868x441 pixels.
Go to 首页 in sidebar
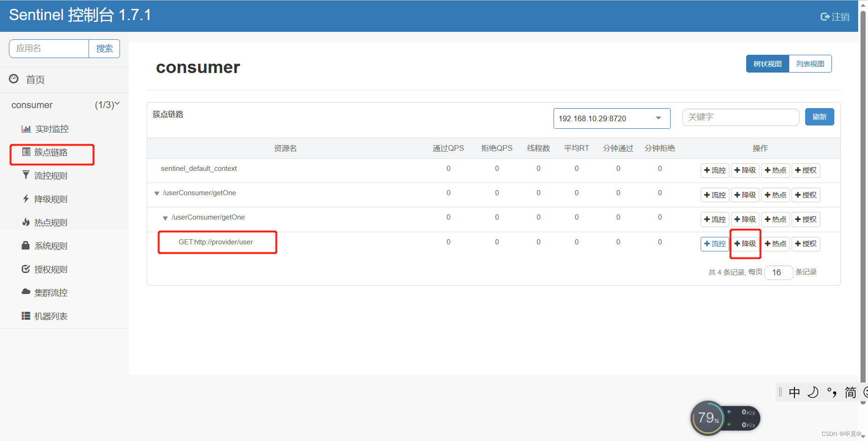pos(35,80)
